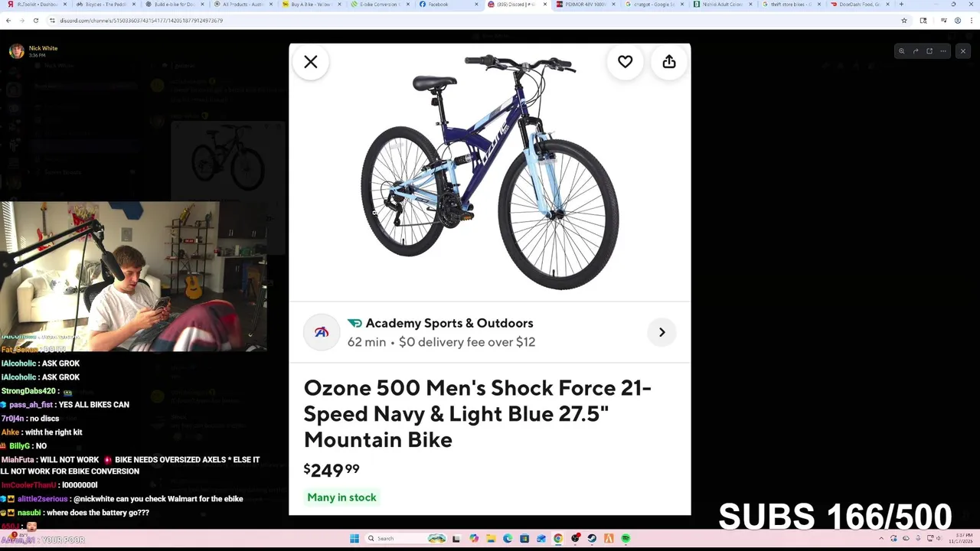
Task: Open the Windows Start menu
Action: [x=354, y=539]
